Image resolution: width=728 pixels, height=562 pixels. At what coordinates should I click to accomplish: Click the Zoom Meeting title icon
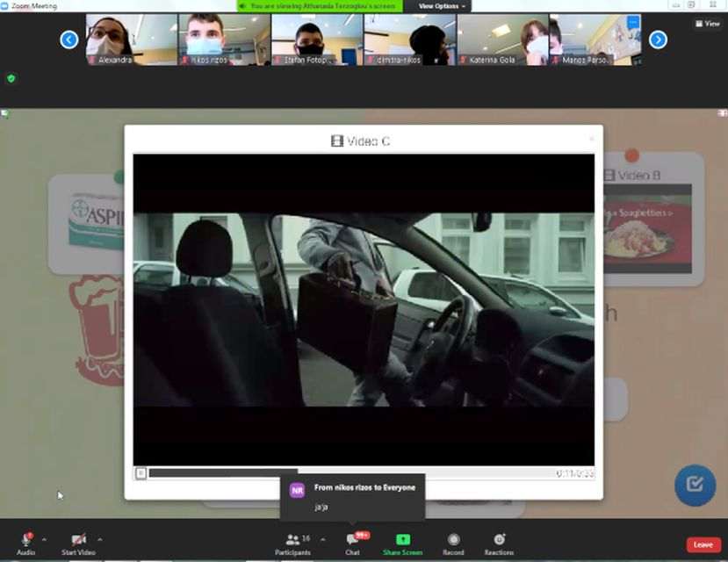4,5
